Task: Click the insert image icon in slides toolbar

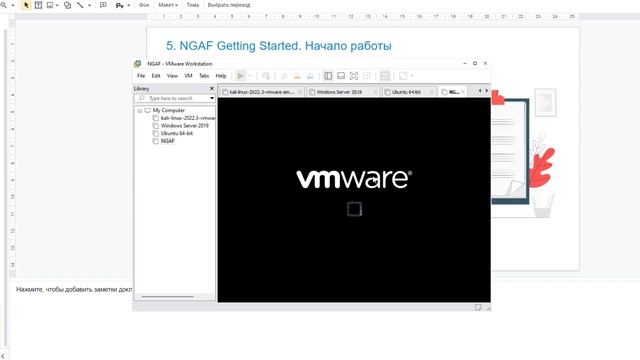Action: click(50, 5)
